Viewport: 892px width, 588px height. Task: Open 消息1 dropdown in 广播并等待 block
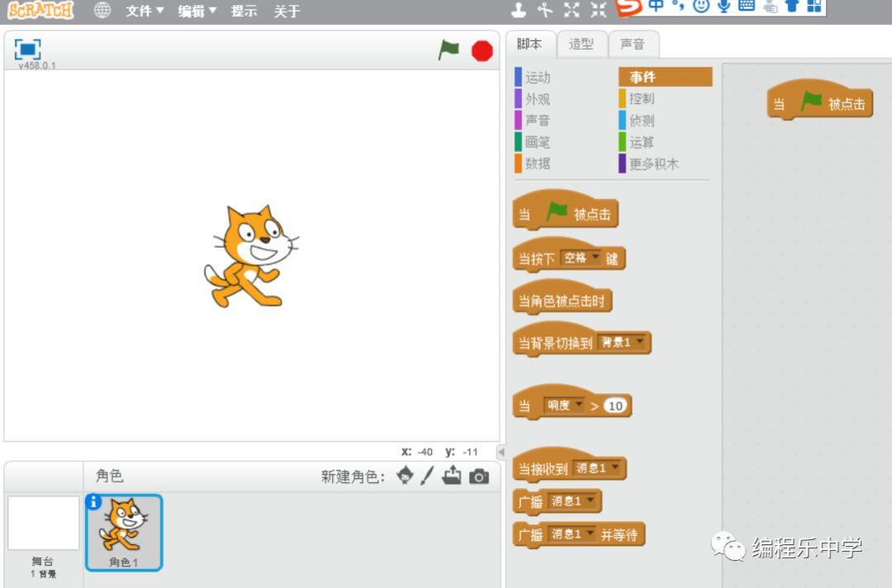[573, 534]
